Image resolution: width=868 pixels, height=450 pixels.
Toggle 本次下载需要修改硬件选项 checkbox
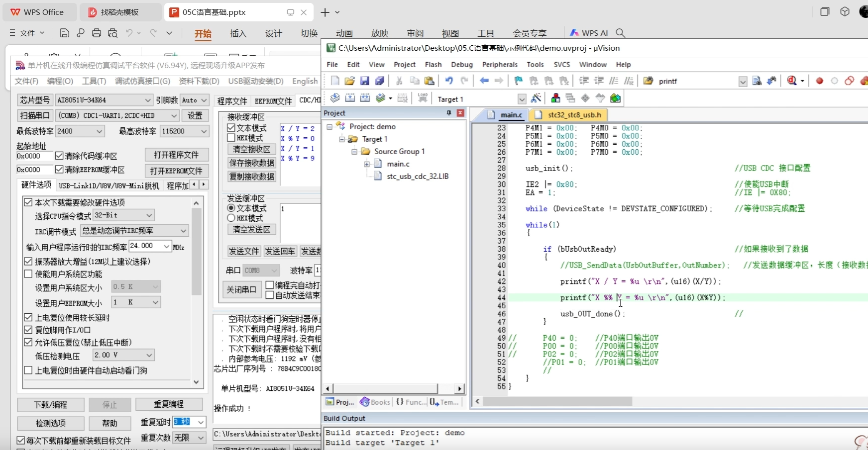[x=28, y=202]
